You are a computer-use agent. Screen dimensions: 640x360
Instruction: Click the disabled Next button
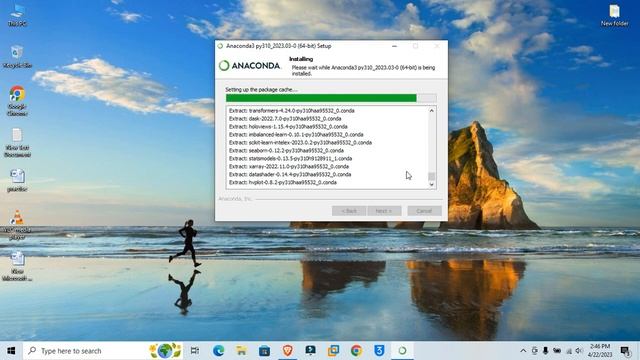pyautogui.click(x=384, y=211)
